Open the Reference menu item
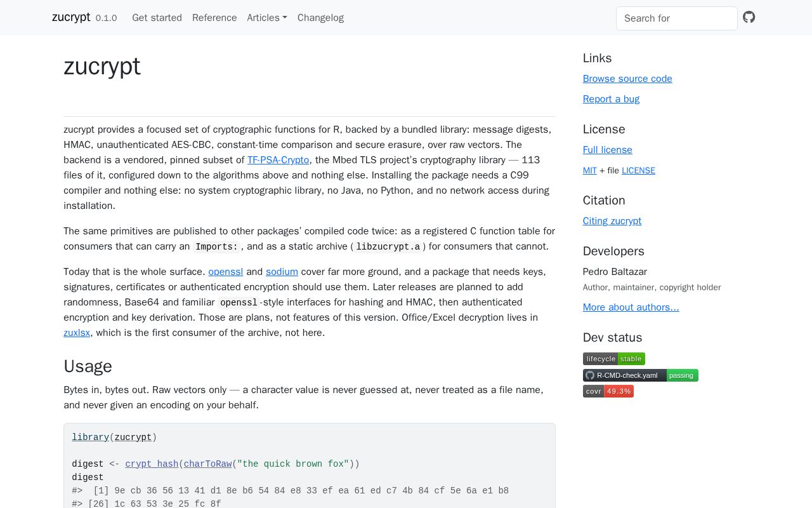This screenshot has height=508, width=812. tap(214, 18)
